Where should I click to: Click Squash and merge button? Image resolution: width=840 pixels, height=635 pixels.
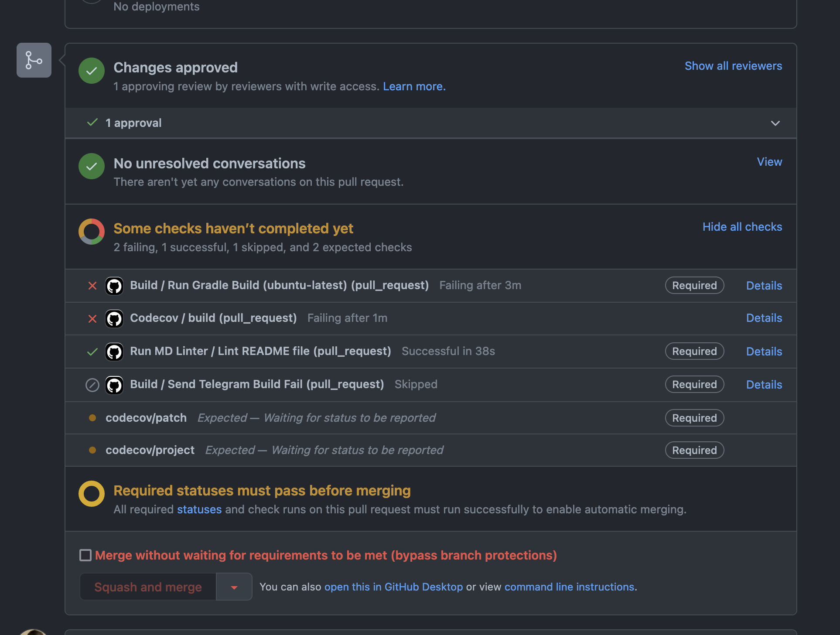click(x=148, y=587)
